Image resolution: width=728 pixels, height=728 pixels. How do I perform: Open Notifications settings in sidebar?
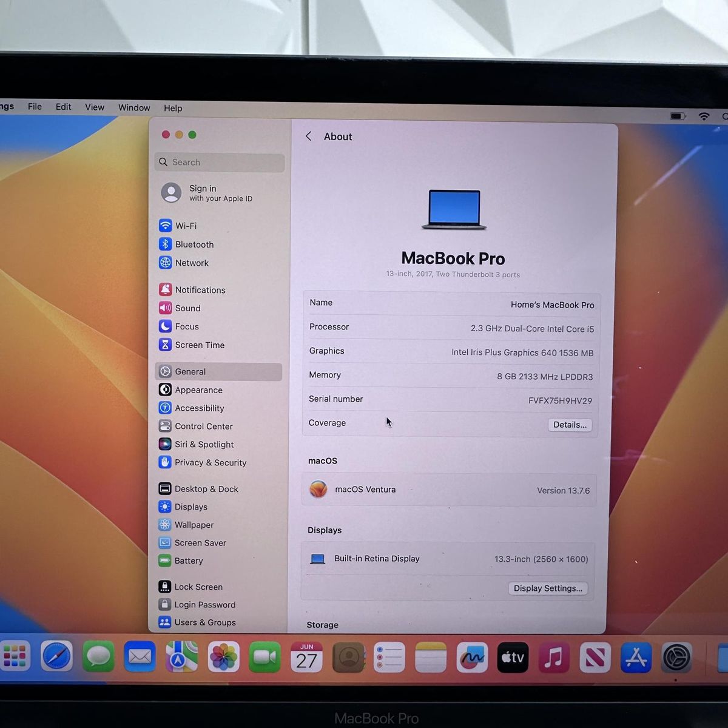192,290
